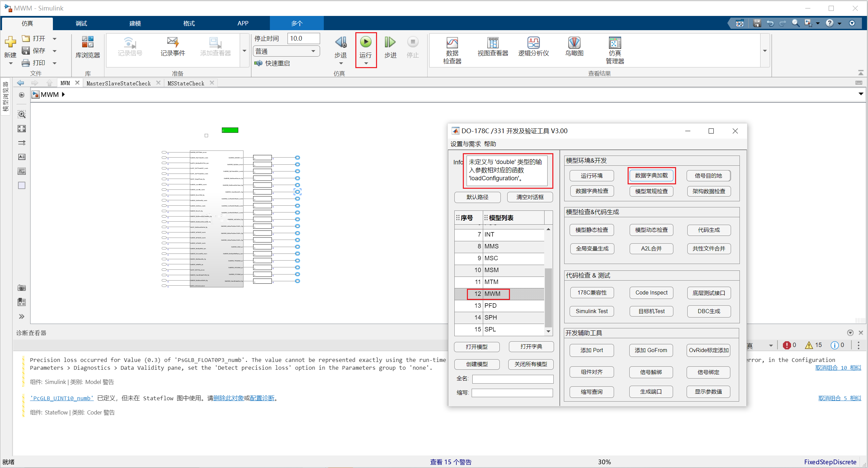Click the 模型静态检查 button
Image resolution: width=868 pixels, height=468 pixels.
pos(592,230)
